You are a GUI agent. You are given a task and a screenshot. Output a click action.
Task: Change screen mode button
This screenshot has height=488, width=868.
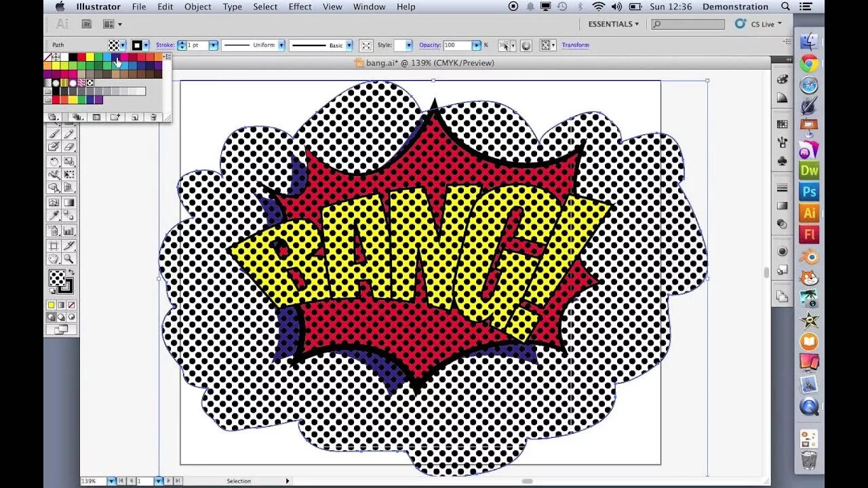point(61,329)
